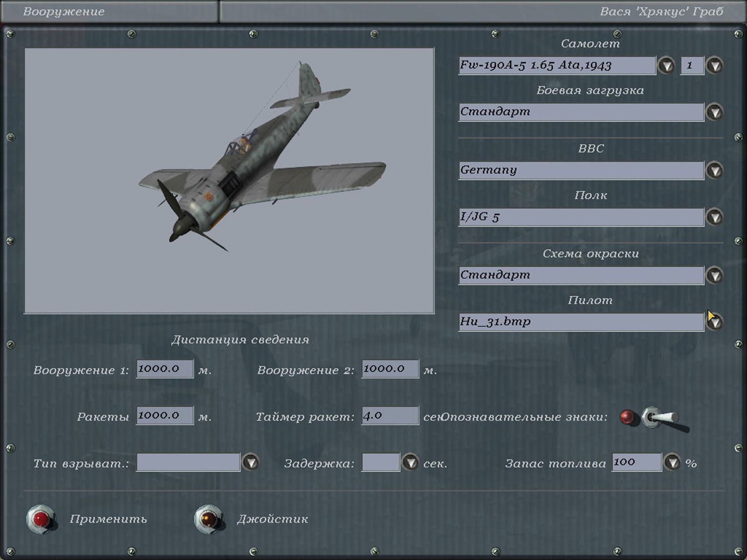Toggle the Опознавательные знаки switch
Viewport: 747px width, 560px height.
tap(658, 418)
